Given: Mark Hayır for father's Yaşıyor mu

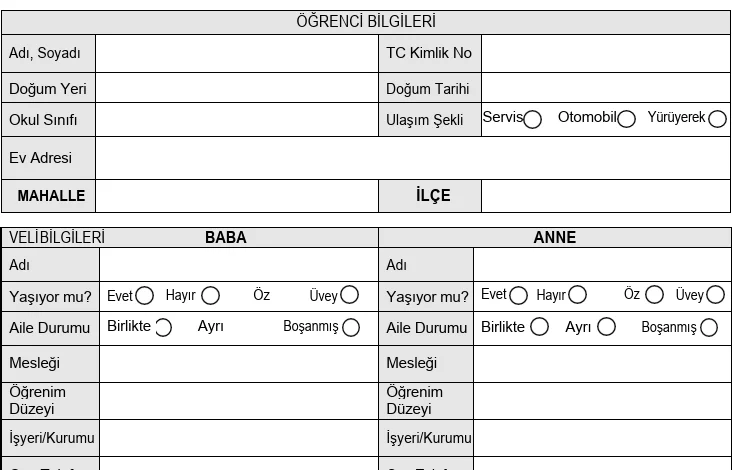Looking at the screenshot, I should [210, 295].
